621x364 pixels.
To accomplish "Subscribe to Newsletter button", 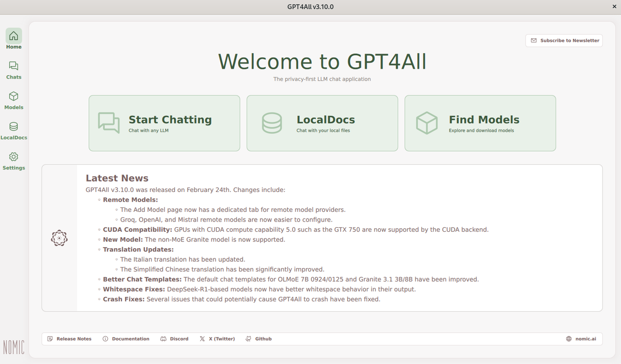I will (x=564, y=41).
